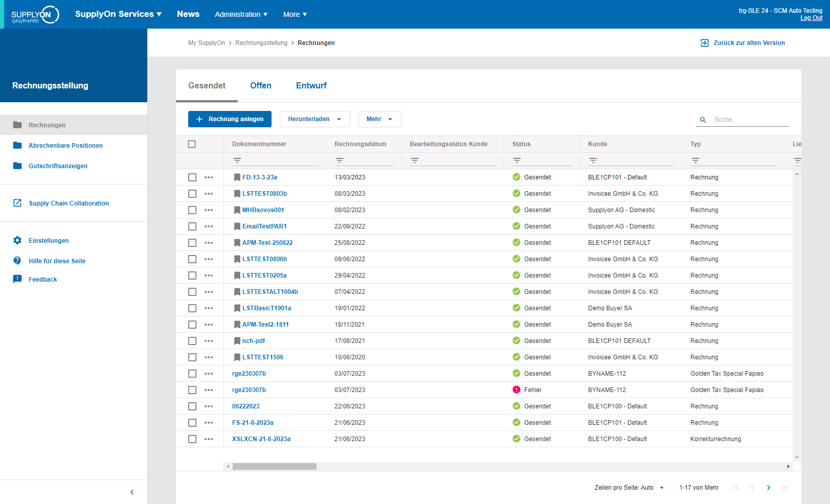This screenshot has width=830, height=504.
Task: Open filter icon under Rechnungsdatum column
Action: click(x=339, y=161)
